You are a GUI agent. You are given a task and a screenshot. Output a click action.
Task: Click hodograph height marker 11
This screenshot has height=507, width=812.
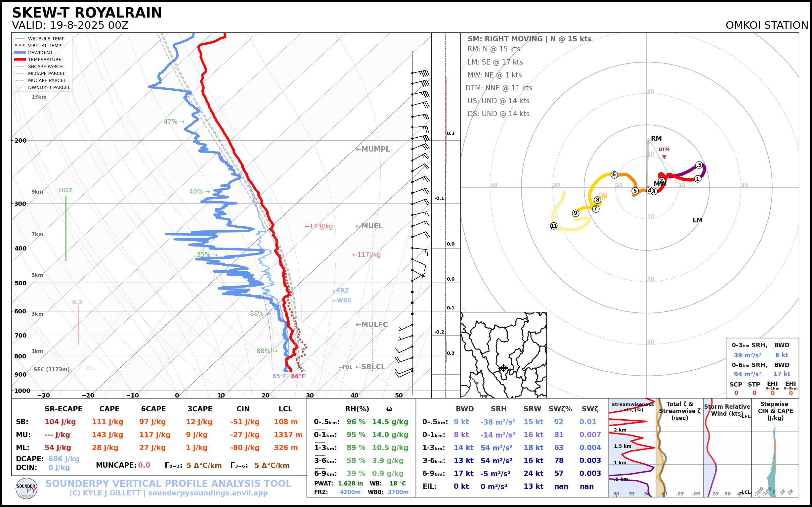coord(554,226)
